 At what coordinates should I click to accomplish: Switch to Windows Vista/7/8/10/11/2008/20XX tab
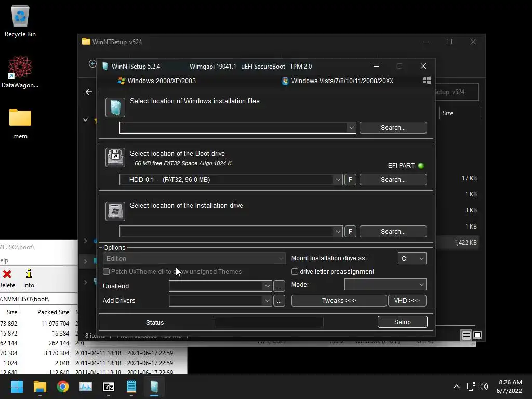point(337,81)
